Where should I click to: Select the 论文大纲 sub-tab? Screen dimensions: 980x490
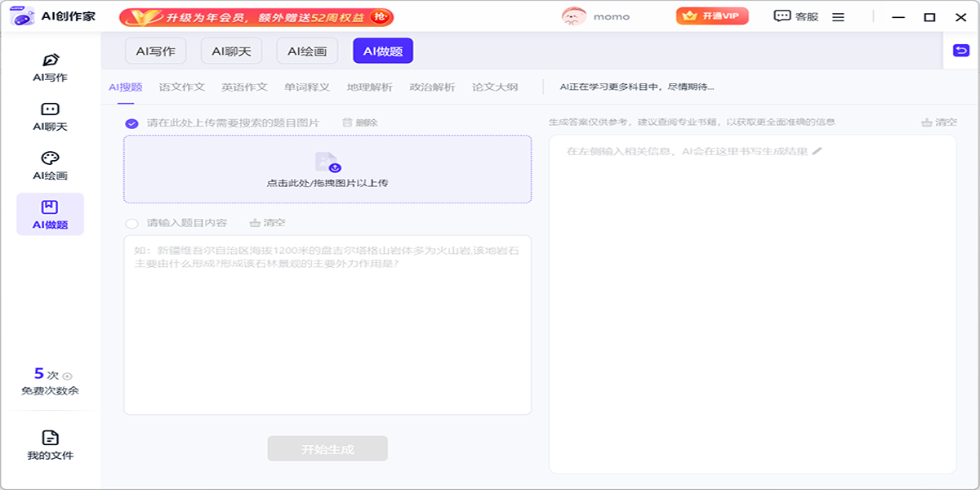[495, 87]
